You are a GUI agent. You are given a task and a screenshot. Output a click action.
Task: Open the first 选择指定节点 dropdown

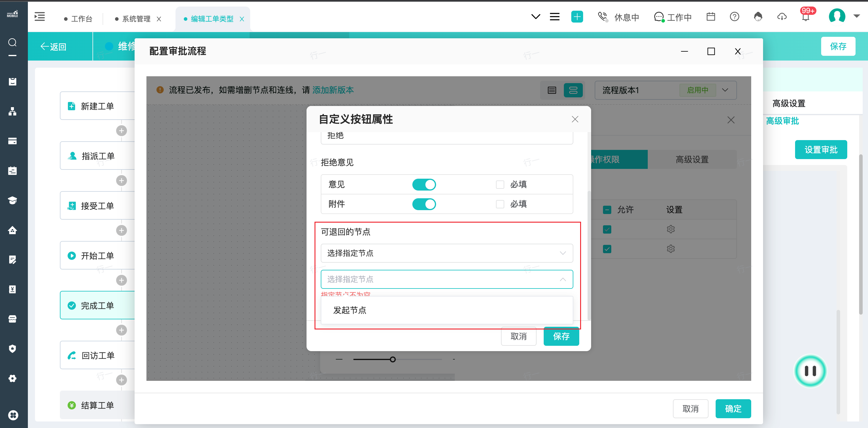click(x=446, y=253)
